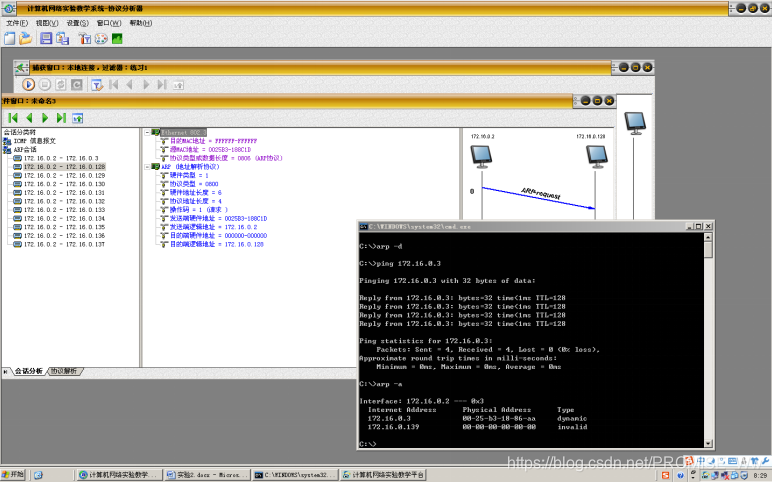This screenshot has width=772, height=482.
Task: Select session 172.16.0.2 - 172.16.0.128
Action: coord(64,167)
